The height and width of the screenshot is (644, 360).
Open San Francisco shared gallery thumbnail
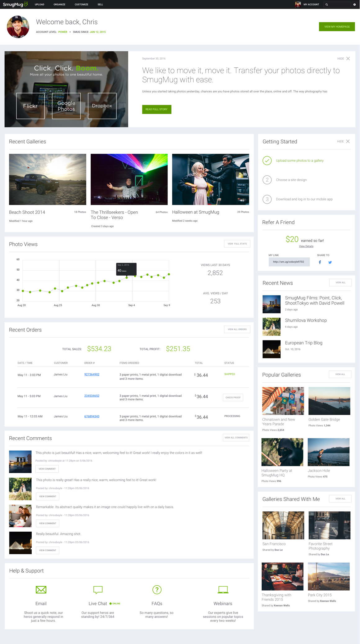[283, 525]
